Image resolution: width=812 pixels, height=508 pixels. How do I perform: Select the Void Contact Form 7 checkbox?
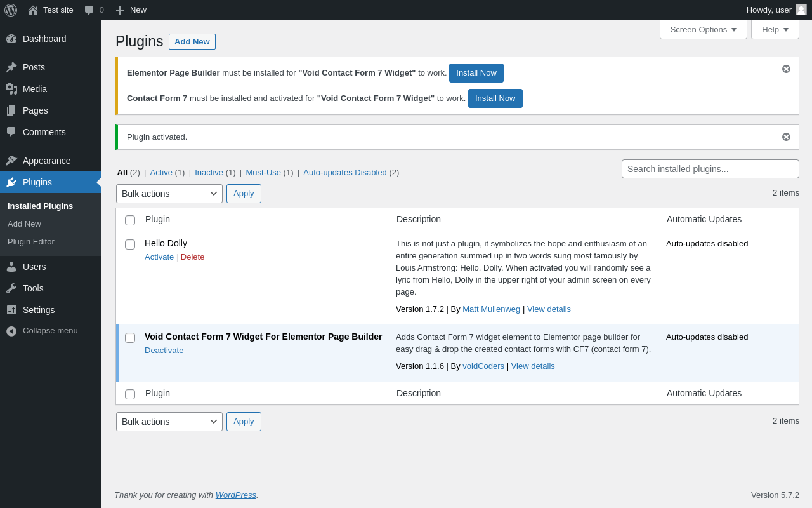click(130, 338)
